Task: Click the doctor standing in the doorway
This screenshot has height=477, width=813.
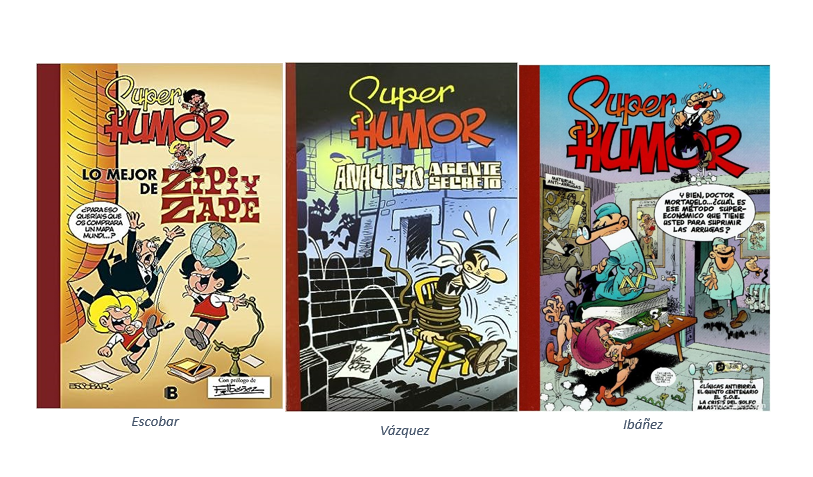Action: pos(727,283)
